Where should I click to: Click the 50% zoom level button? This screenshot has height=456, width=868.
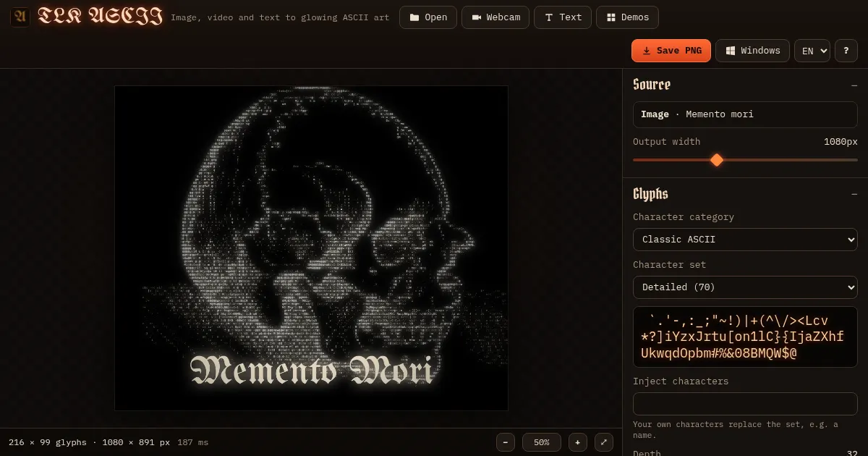(x=542, y=442)
